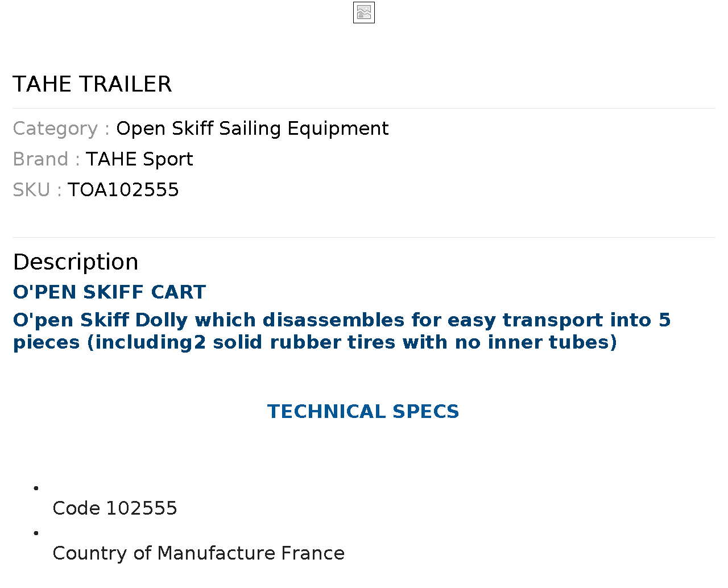Click the O'pen Skiff Dolly description paragraph
This screenshot has height=588, width=728.
(x=342, y=331)
